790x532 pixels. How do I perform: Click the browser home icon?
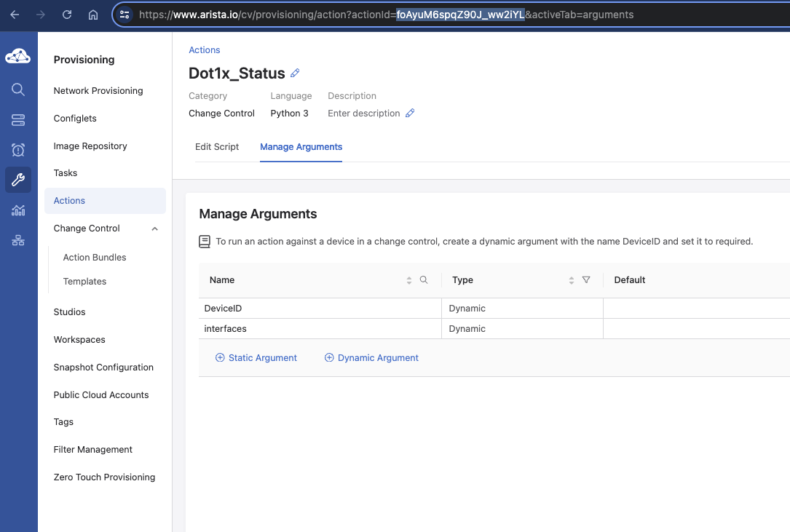pos(93,15)
